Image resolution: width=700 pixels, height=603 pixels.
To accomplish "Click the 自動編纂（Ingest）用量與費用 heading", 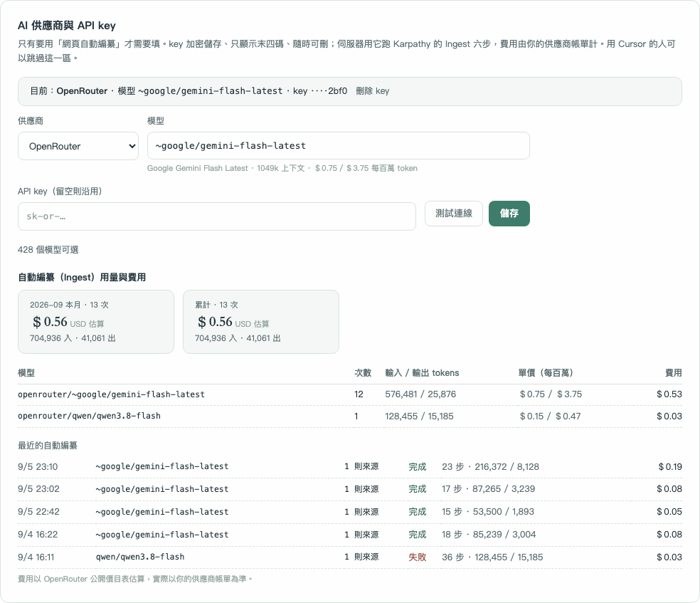I will click(82, 278).
